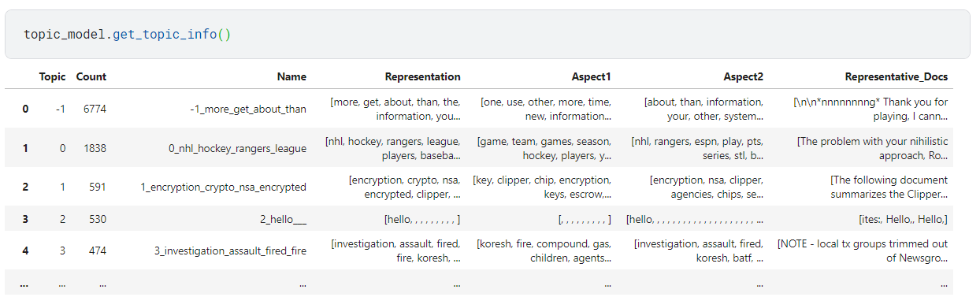
Task: Select the 3_investigation_assault_fired_fire name cell
Action: coord(231,251)
